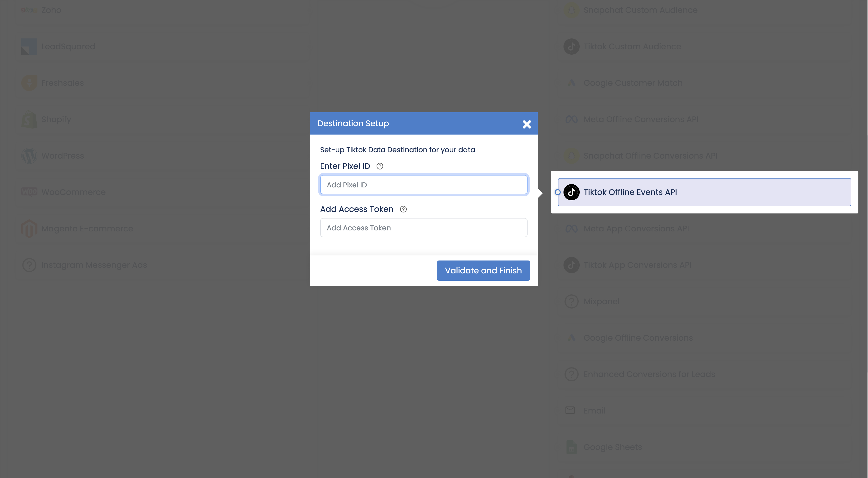Choose Snapchat Custom Audience destination label
This screenshot has width=868, height=478.
pos(640,10)
